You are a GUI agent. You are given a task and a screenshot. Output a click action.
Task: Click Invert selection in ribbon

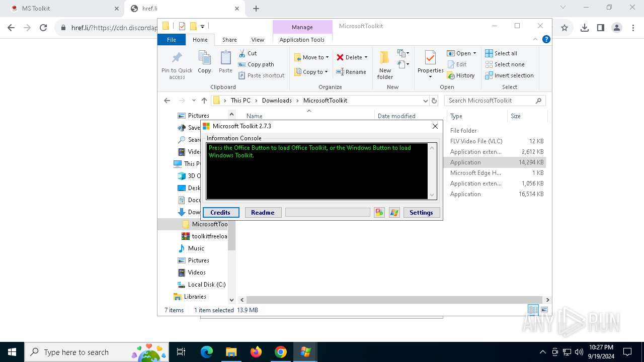point(509,75)
